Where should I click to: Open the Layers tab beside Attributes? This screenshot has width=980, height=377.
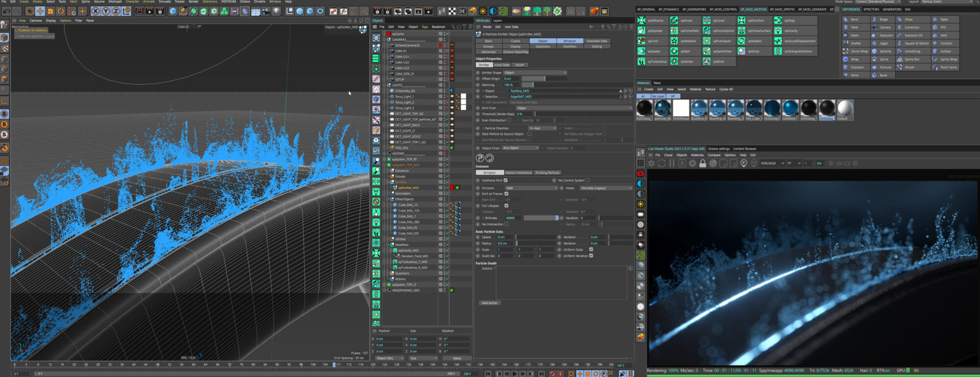[497, 21]
